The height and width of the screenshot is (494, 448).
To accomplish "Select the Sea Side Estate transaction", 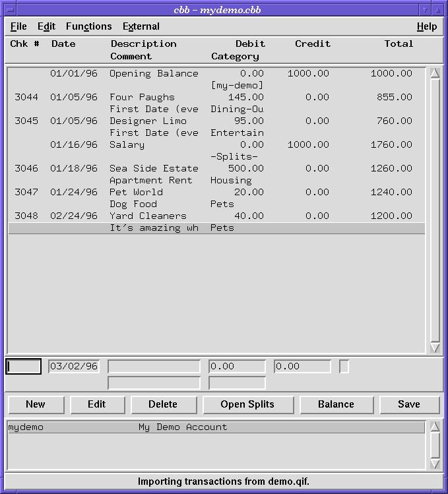I will [x=153, y=169].
